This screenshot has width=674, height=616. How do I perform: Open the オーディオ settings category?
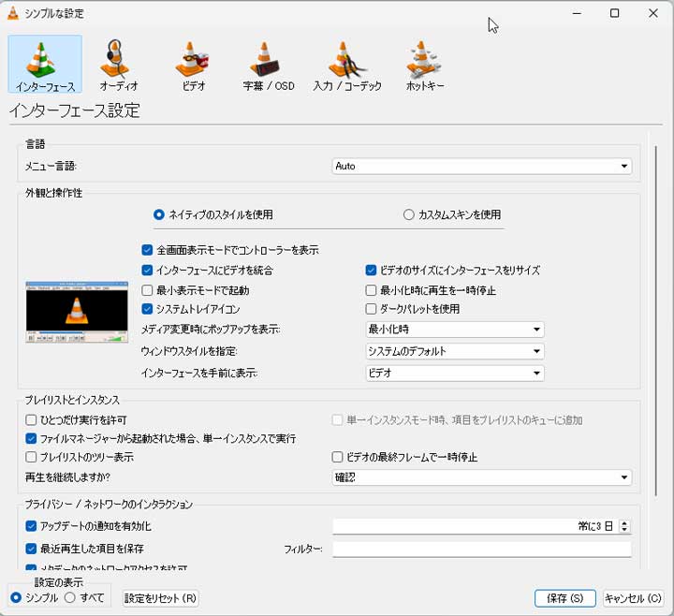119,64
